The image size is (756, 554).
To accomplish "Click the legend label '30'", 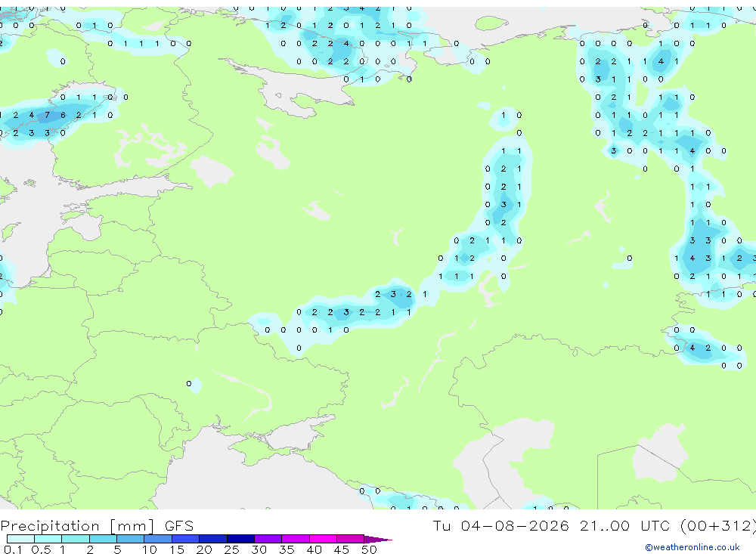I will click(x=259, y=549).
